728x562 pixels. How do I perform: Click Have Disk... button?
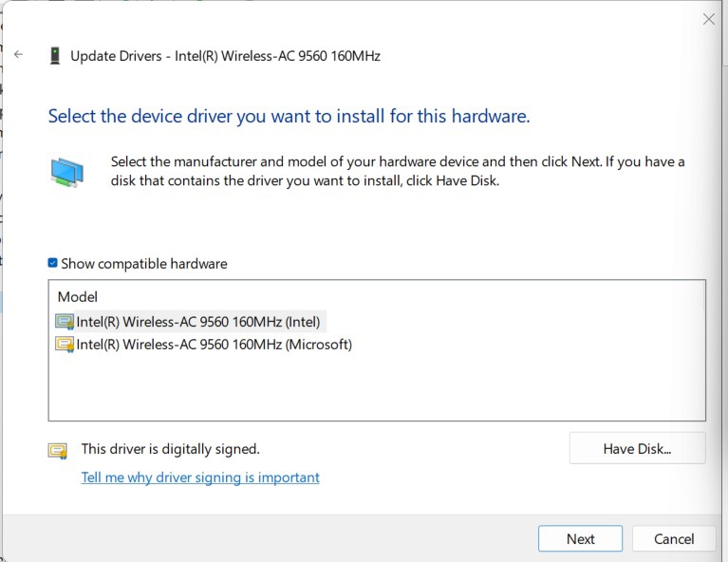click(637, 449)
